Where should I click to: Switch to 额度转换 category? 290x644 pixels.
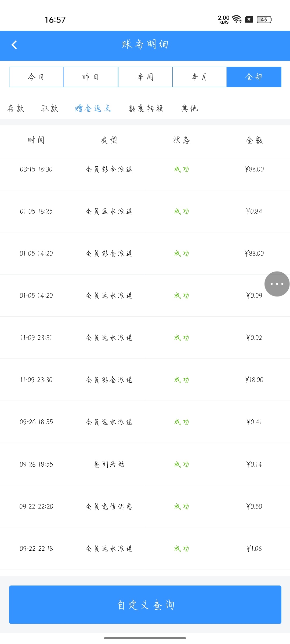click(146, 108)
